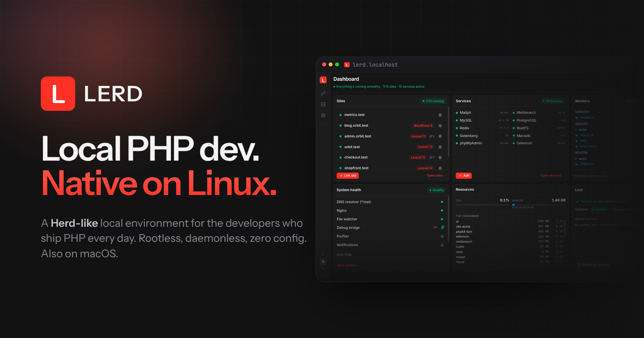Open metrics.test globe icon
The width and height of the screenshot is (644, 338).
point(440,115)
